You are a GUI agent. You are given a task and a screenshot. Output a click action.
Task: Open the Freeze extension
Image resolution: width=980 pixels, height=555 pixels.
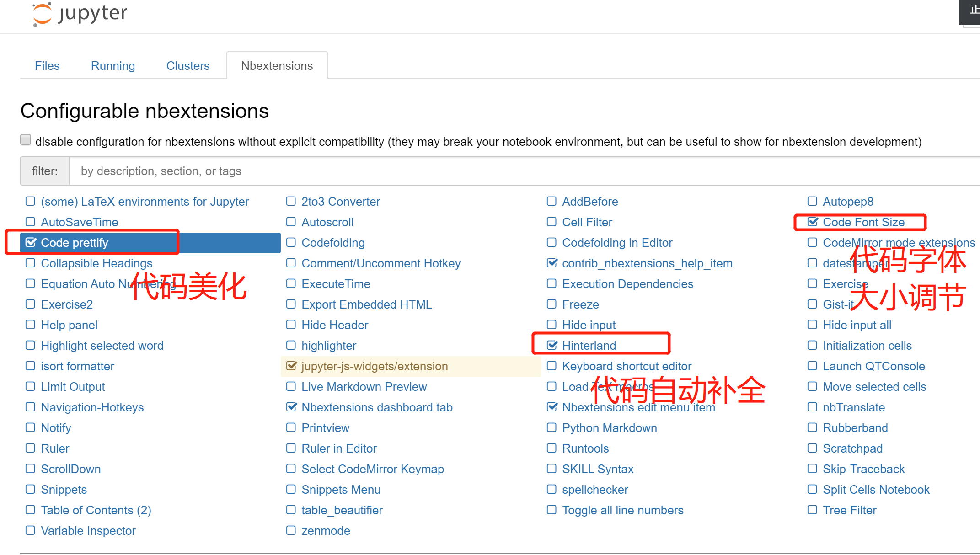pos(580,304)
